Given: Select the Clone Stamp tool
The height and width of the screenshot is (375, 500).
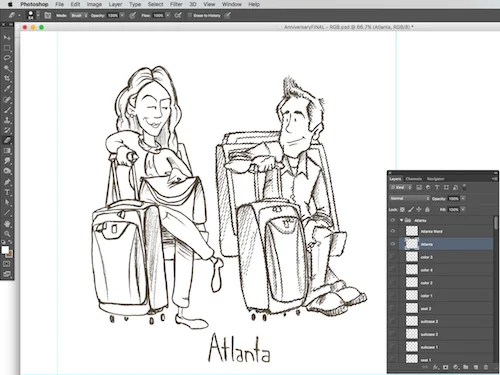Looking at the screenshot, I should 7,120.
